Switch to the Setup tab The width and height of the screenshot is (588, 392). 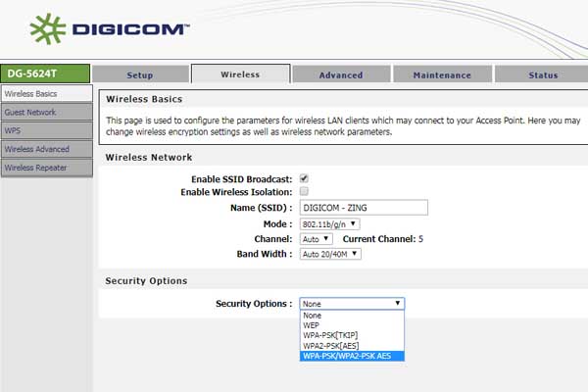(140, 74)
